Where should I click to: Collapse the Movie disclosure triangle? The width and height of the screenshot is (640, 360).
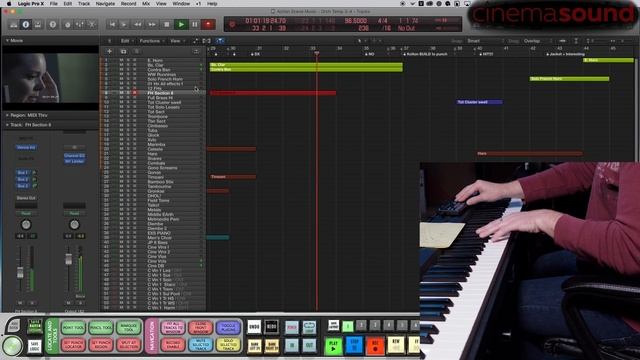[7, 40]
